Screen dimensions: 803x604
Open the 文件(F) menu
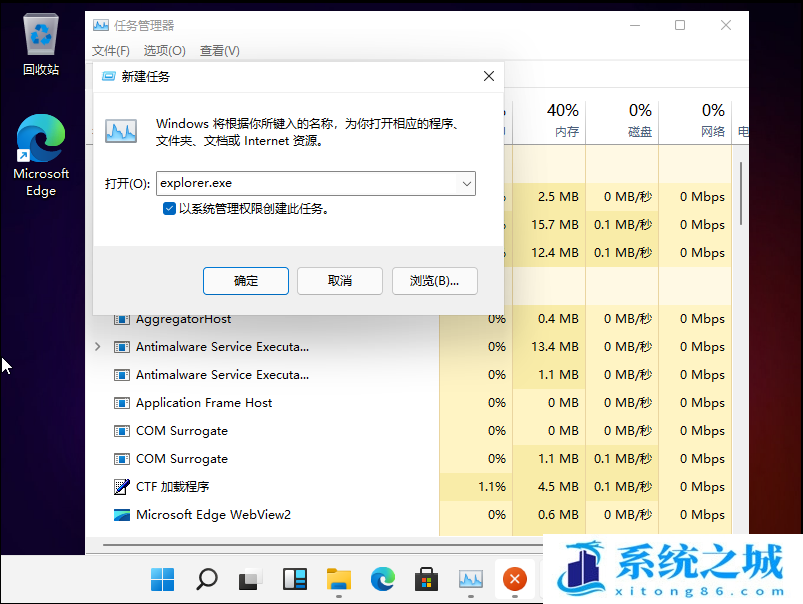pos(111,51)
